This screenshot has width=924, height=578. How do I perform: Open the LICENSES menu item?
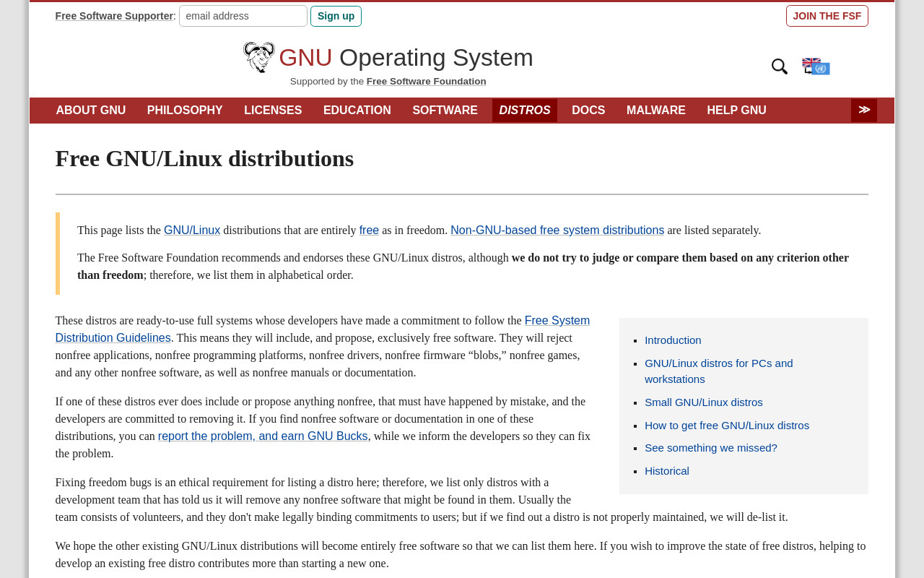point(273,111)
